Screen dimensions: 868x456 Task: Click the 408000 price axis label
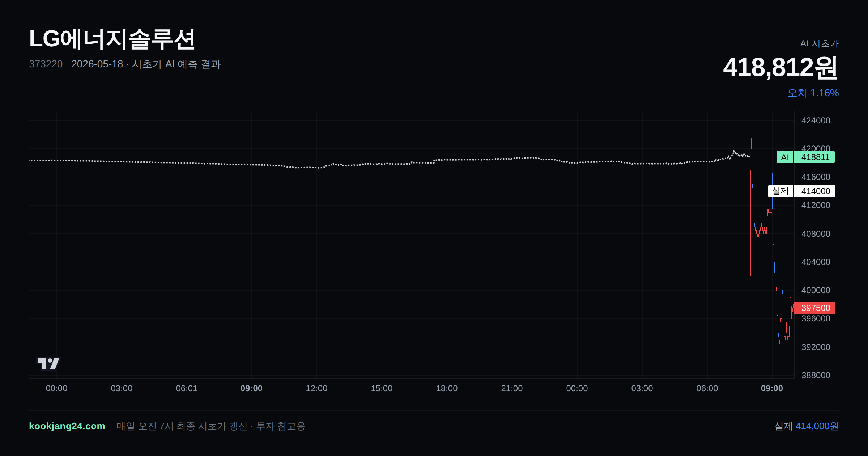click(816, 234)
